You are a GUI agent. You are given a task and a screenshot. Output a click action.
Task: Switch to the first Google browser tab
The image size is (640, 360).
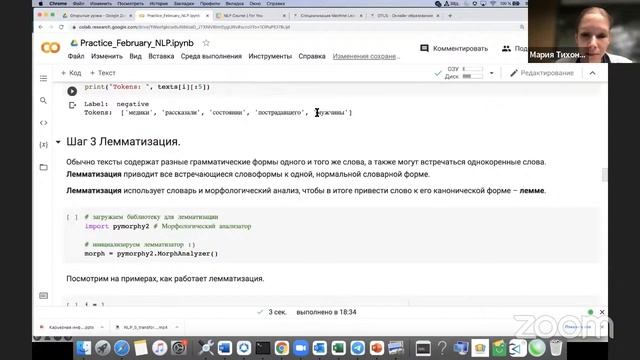[x=97, y=16]
